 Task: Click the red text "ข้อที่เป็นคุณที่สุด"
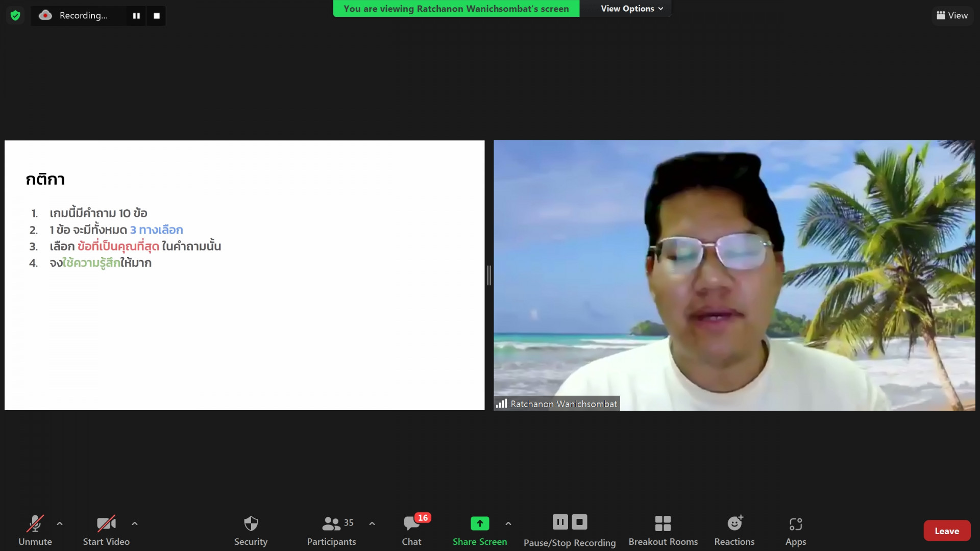(x=118, y=246)
